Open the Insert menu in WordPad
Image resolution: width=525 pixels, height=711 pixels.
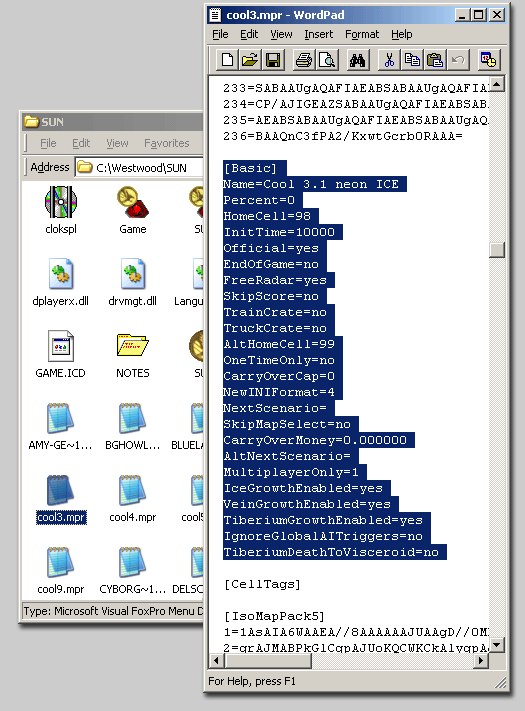[318, 34]
